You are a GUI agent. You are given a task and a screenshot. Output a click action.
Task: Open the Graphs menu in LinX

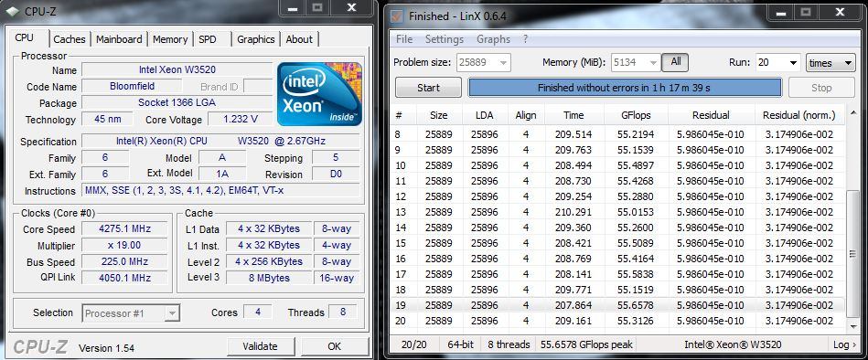(493, 39)
